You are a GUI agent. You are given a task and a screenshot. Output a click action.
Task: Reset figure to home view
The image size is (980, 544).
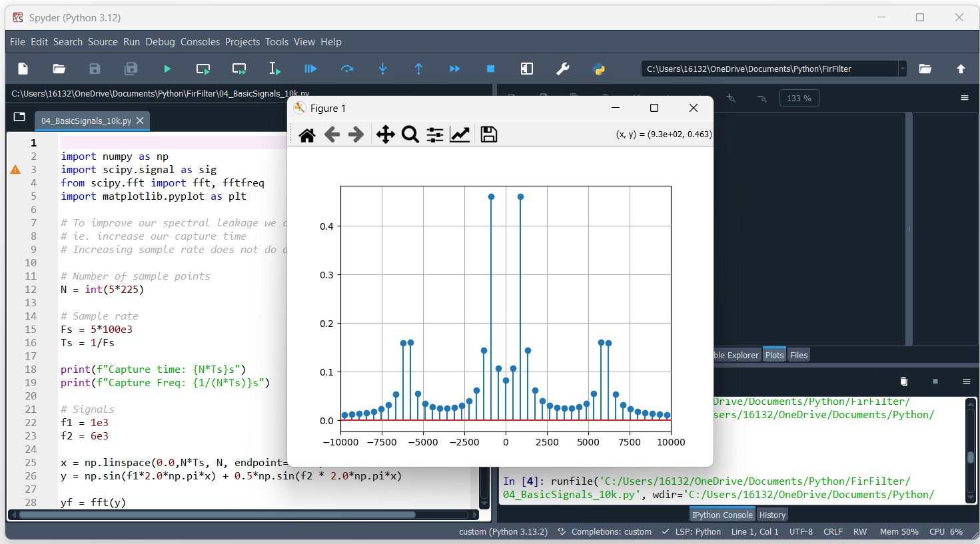[306, 135]
